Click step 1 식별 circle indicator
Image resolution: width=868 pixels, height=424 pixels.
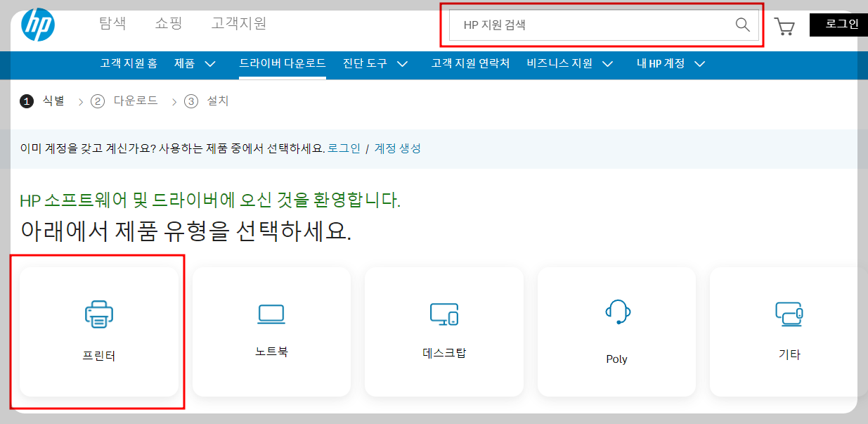pos(27,101)
